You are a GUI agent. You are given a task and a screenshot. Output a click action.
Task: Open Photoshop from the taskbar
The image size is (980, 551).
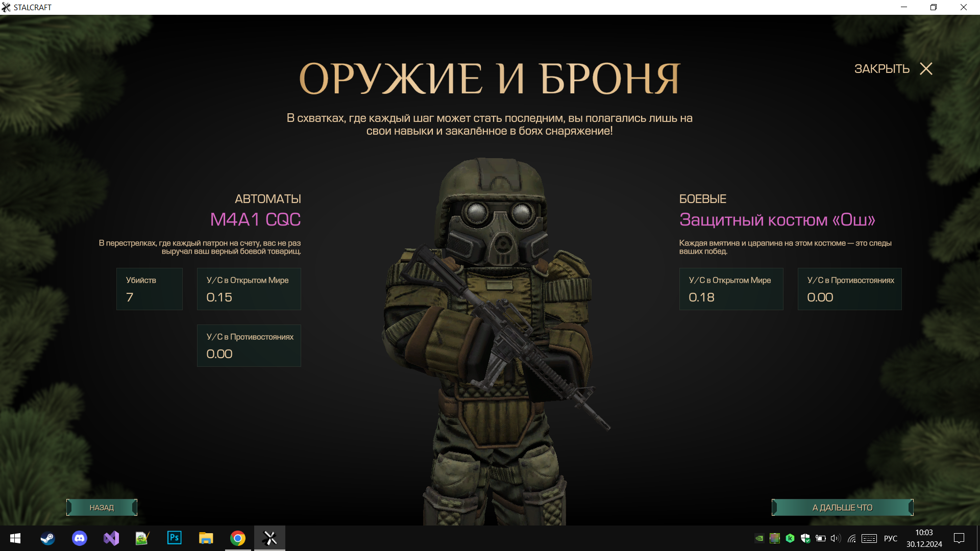pyautogui.click(x=174, y=538)
